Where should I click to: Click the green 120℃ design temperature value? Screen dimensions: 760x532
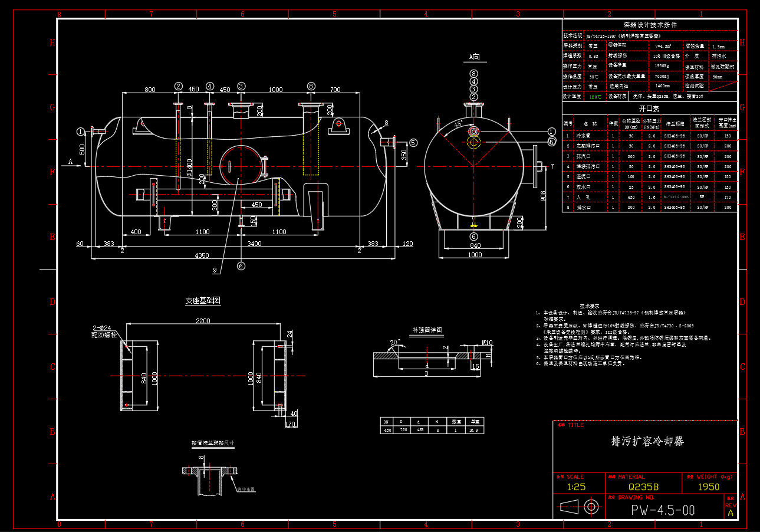point(596,96)
